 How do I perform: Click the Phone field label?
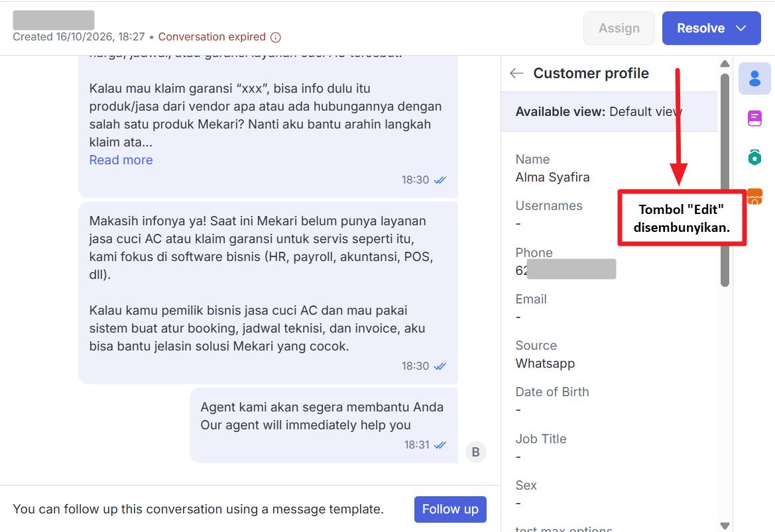(534, 252)
